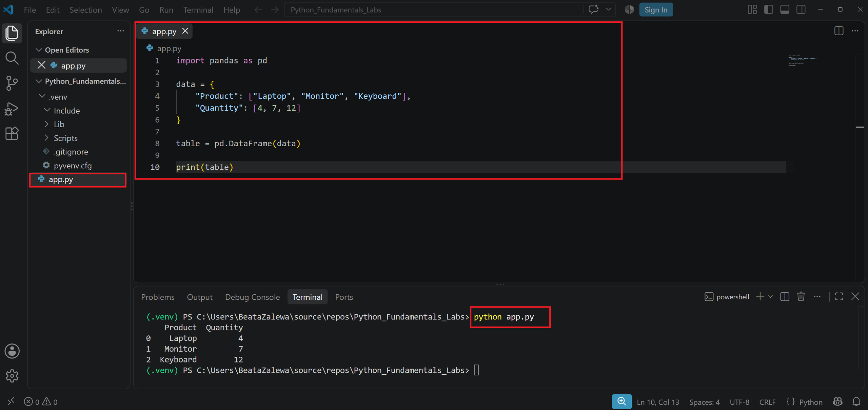Collapse the .venv folder
Viewport: 868px width, 410px height.
point(42,96)
